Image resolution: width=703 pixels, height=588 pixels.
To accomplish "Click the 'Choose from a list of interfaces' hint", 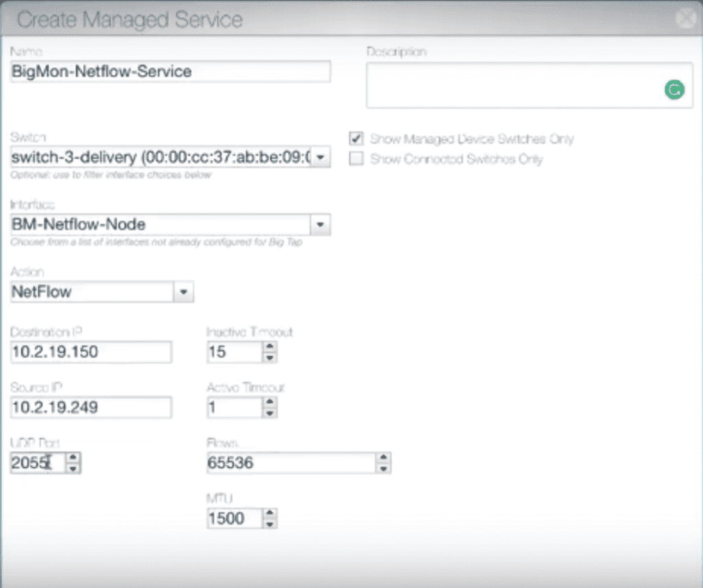I will click(x=157, y=242).
